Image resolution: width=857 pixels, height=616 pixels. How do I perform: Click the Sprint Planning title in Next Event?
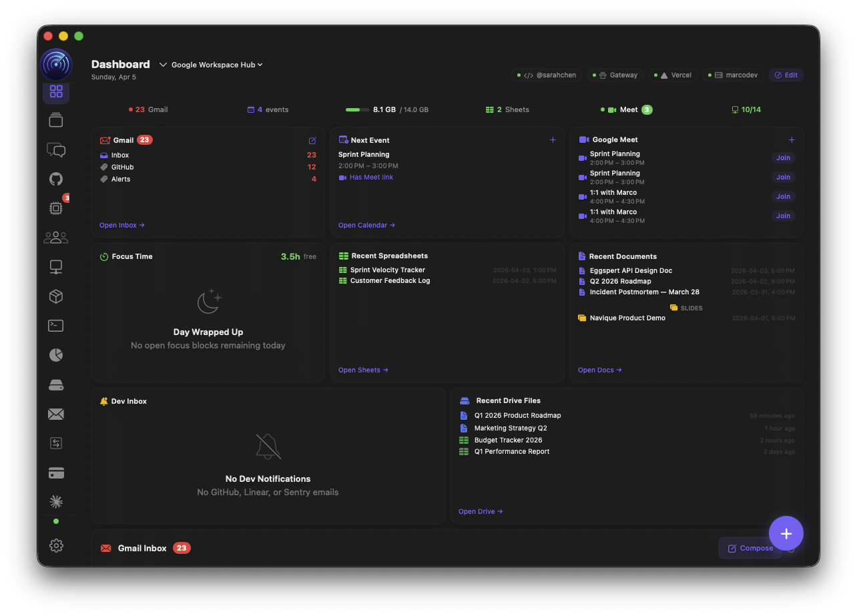click(364, 155)
